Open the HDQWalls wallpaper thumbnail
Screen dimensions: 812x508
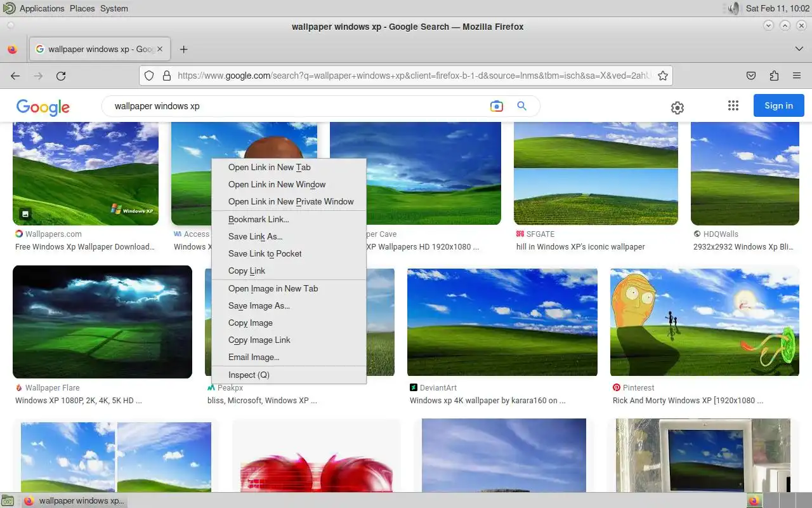coord(745,173)
